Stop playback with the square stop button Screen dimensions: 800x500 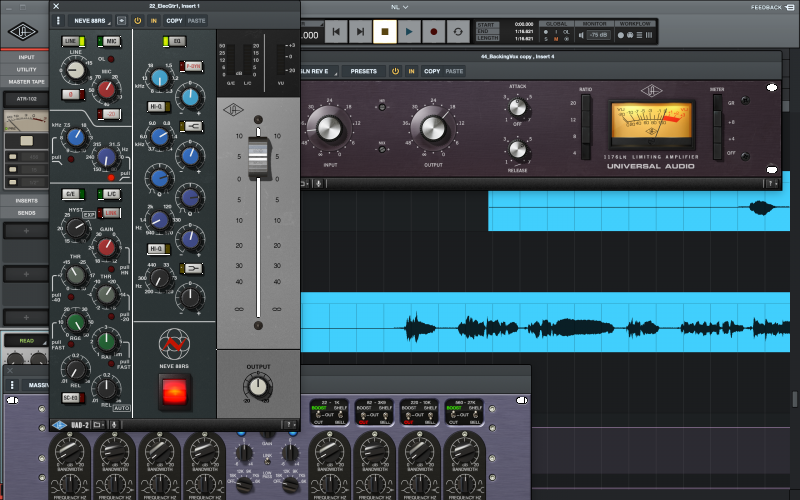pos(385,32)
